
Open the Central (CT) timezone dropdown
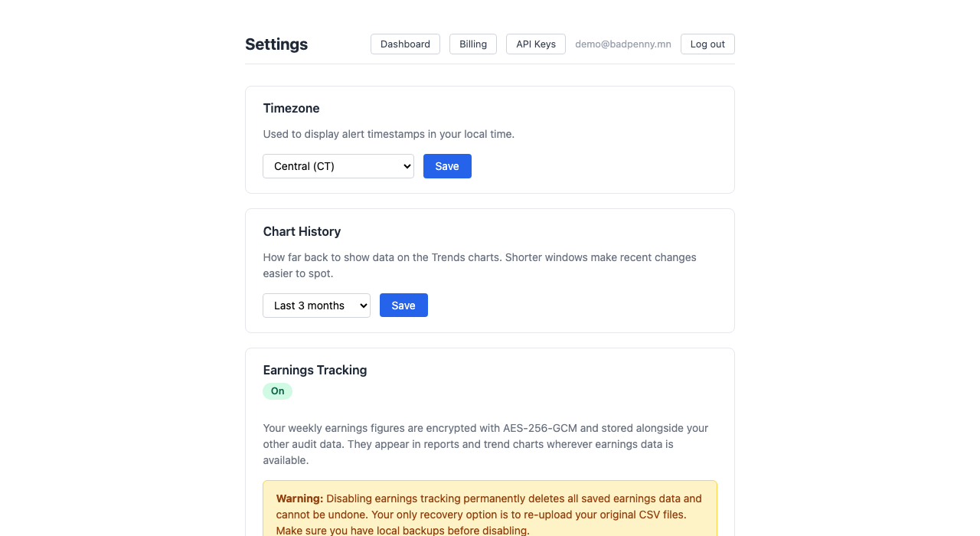point(338,166)
